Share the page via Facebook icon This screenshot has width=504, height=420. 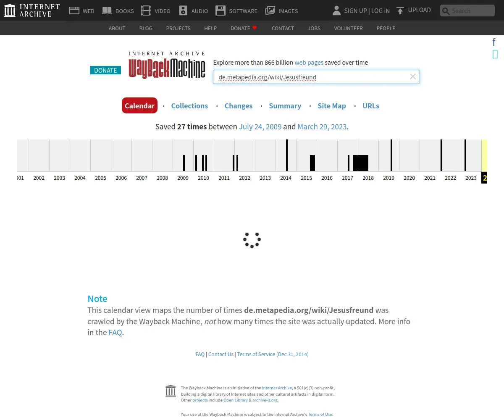494,42
